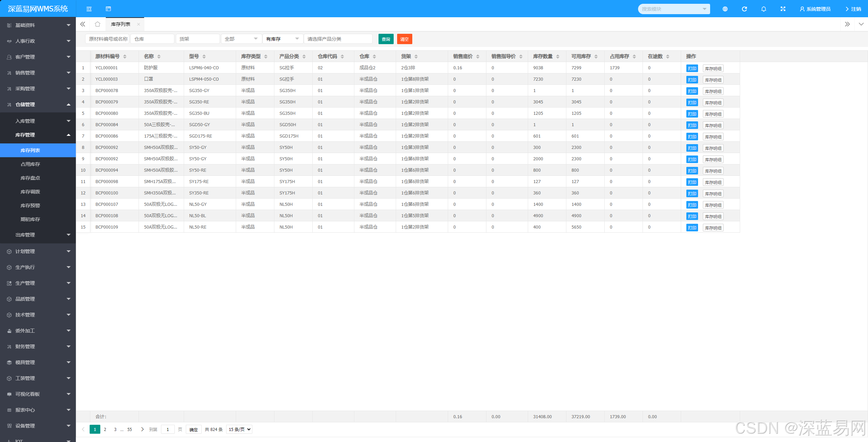Click the home icon tab
868x442 pixels.
click(x=98, y=24)
